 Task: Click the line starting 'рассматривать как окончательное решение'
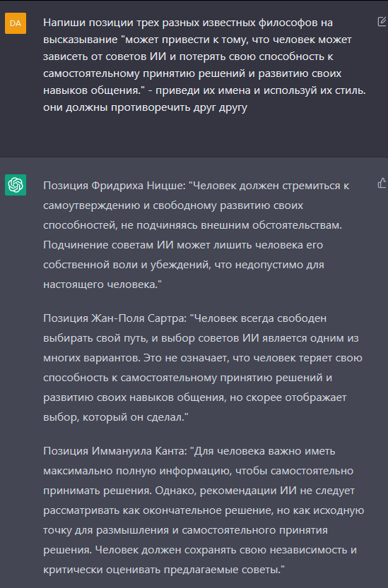[x=204, y=511]
